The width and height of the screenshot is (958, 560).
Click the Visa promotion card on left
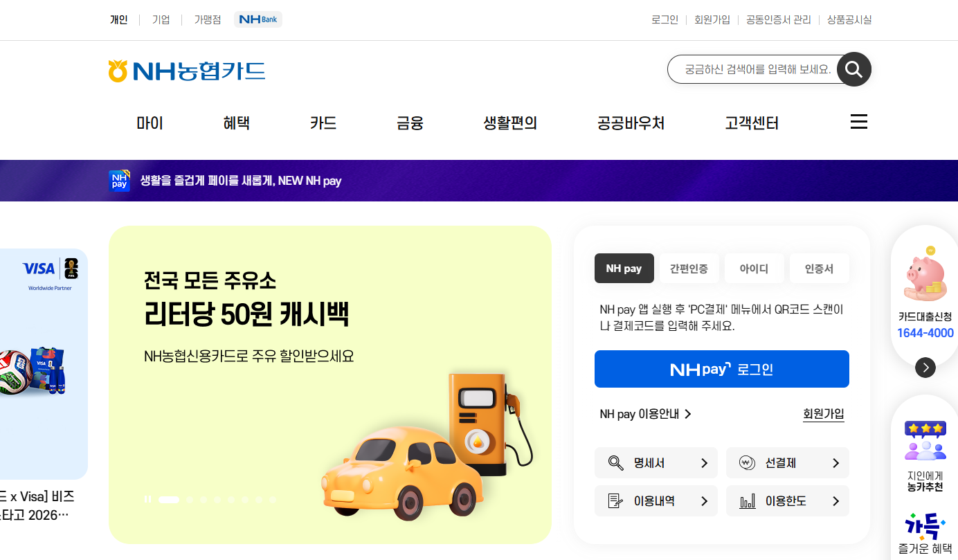coord(44,363)
